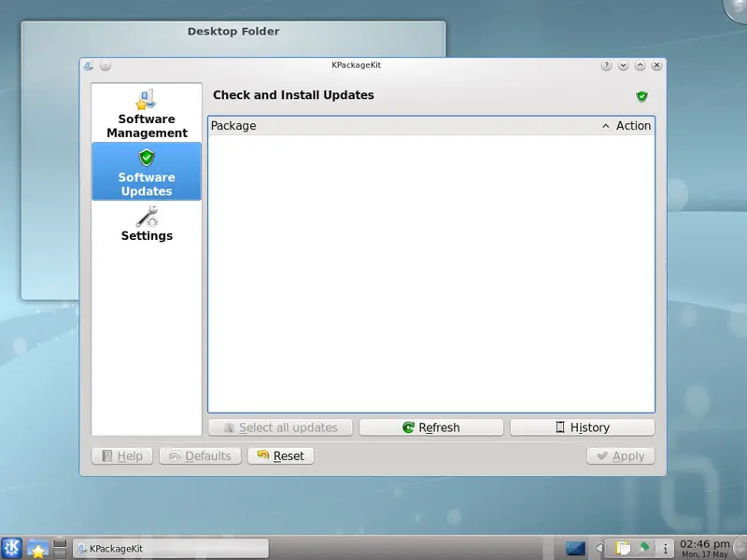Select KPackageKit in the taskbar
Viewport: 747px width, 560px height.
tap(170, 549)
